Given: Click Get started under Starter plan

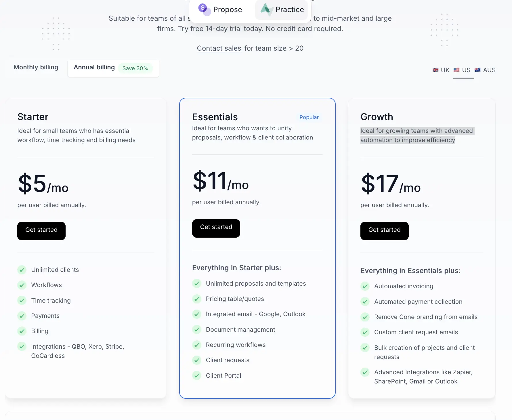Looking at the screenshot, I should click(x=41, y=231).
